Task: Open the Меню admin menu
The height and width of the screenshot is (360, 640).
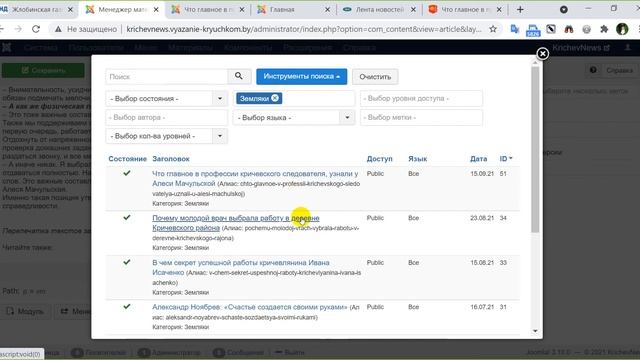Action: pyautogui.click(x=146, y=48)
